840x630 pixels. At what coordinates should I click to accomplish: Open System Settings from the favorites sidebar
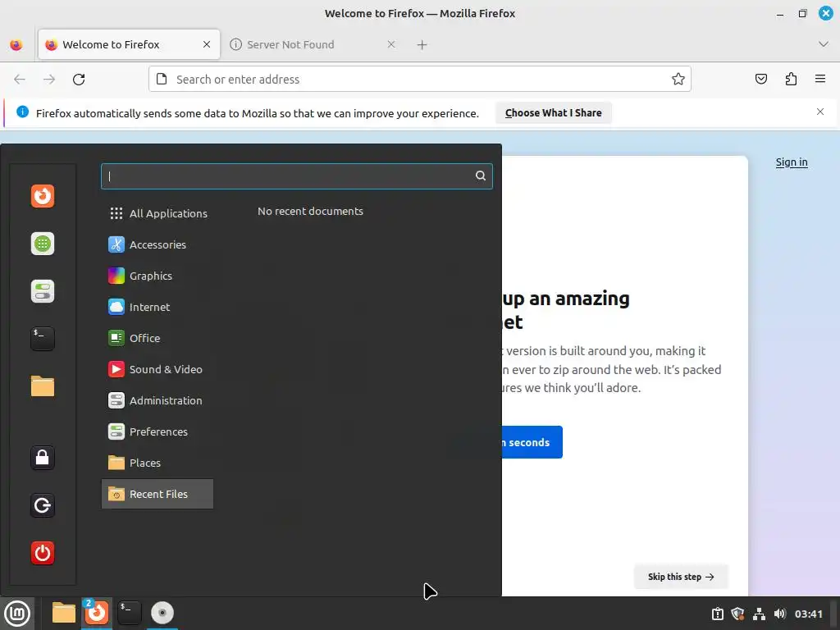pyautogui.click(x=43, y=291)
